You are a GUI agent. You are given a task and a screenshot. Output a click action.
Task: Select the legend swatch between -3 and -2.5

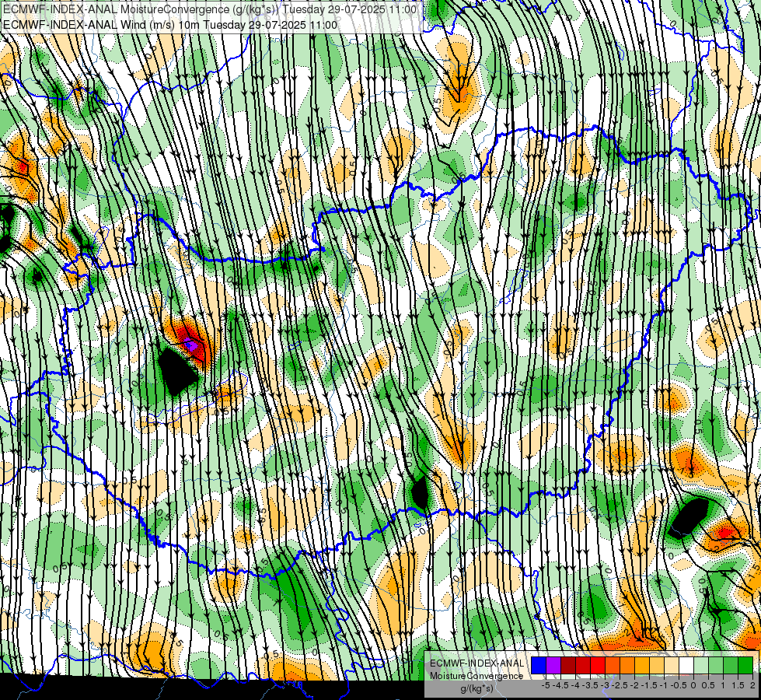(x=613, y=665)
